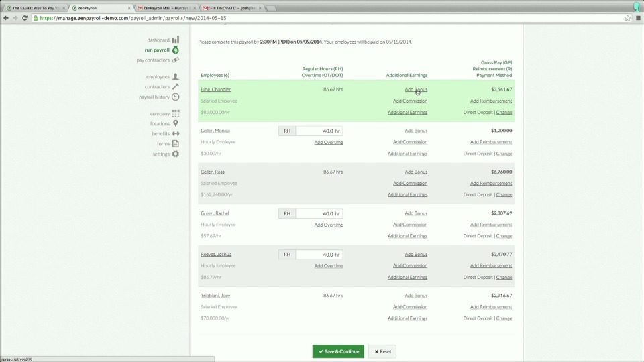This screenshot has height=362, width=644.
Task: Add Commission for Bing, Chandler
Action: point(410,101)
